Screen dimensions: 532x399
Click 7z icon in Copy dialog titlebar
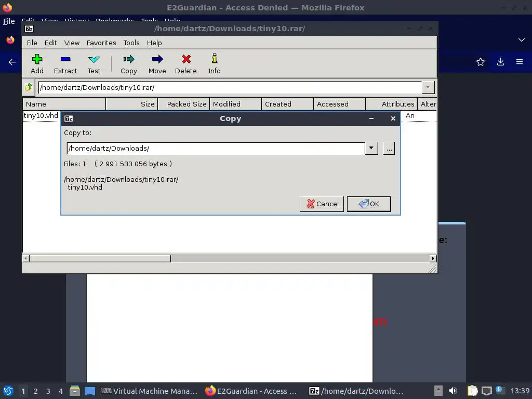(69, 118)
